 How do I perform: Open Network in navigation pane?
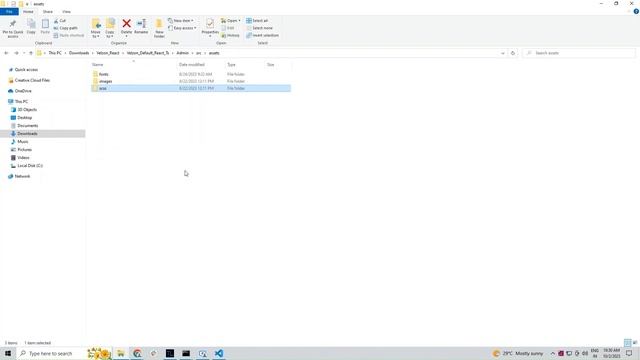click(x=22, y=176)
